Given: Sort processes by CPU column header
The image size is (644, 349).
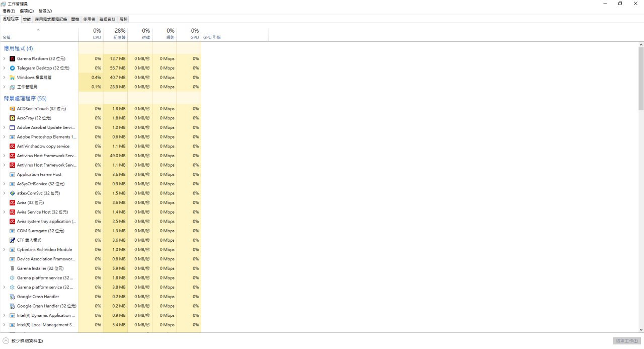Looking at the screenshot, I should tap(96, 34).
